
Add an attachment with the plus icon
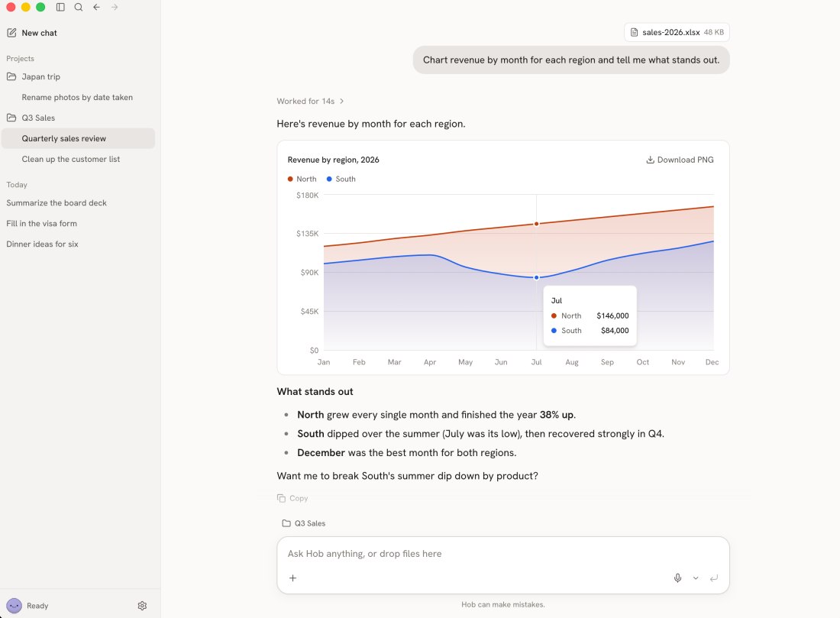(x=293, y=578)
